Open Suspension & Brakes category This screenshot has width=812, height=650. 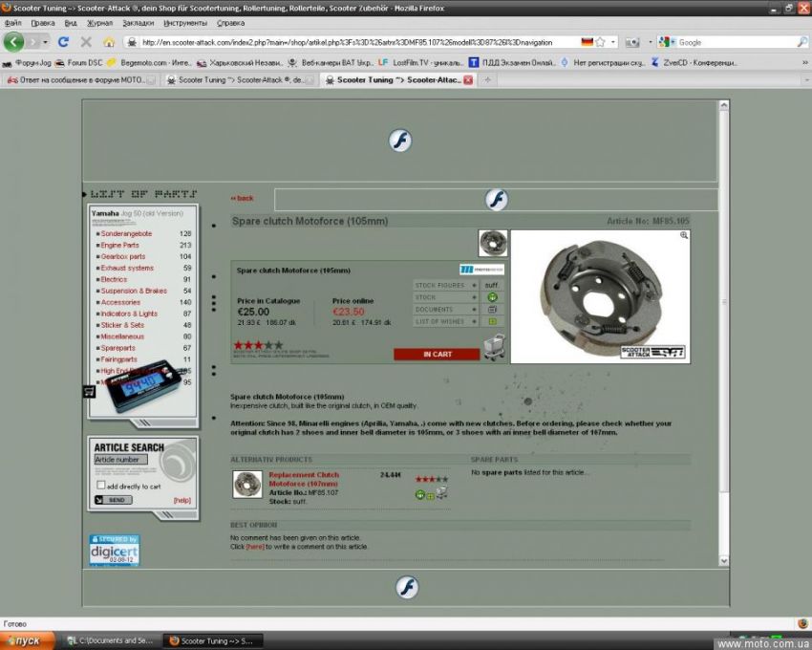[x=134, y=291]
